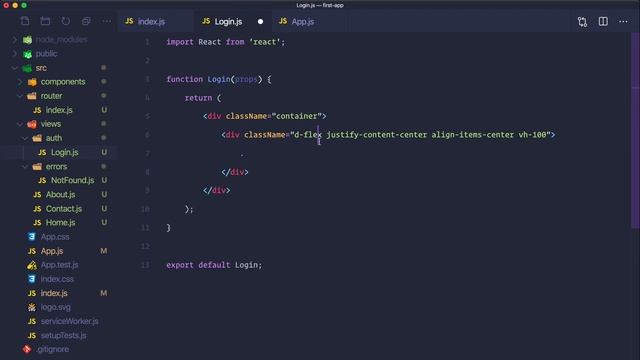Click 'import React from' on line 1
Viewport: 640px width, 360px height.
pos(205,42)
